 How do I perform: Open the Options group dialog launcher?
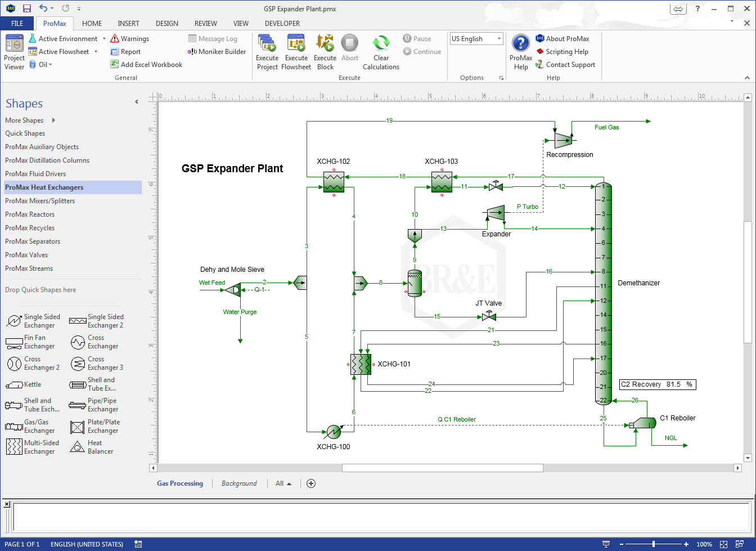point(501,78)
